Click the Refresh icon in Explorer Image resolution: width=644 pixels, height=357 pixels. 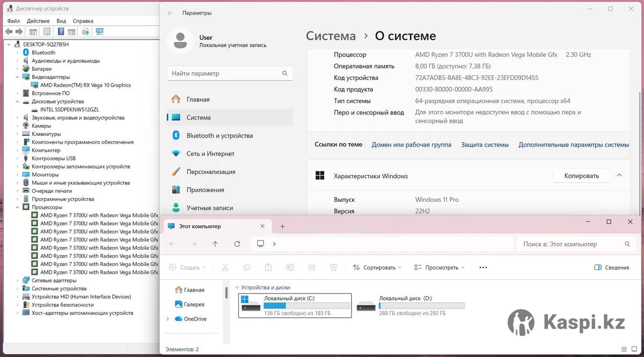coord(237,244)
